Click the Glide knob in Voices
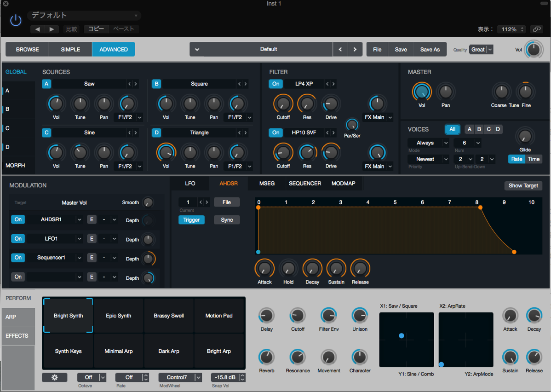The image size is (551, 392). click(x=525, y=136)
